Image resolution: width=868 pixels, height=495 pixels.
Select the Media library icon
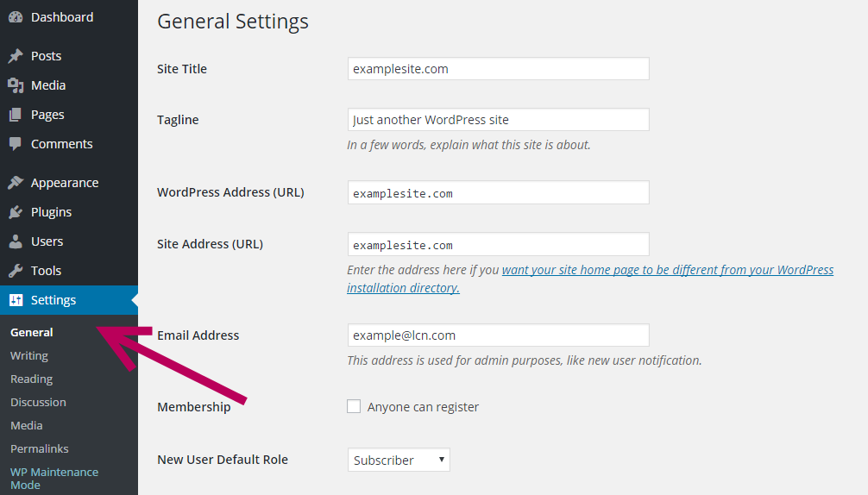pos(16,85)
